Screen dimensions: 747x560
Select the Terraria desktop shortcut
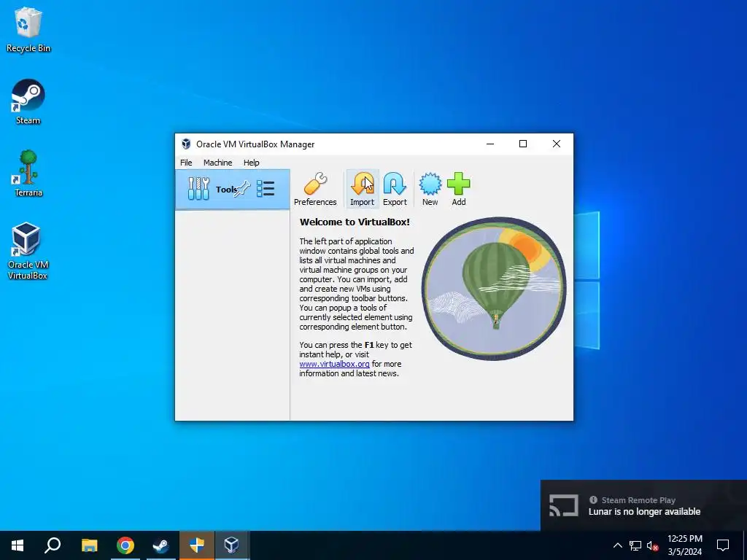click(28, 174)
